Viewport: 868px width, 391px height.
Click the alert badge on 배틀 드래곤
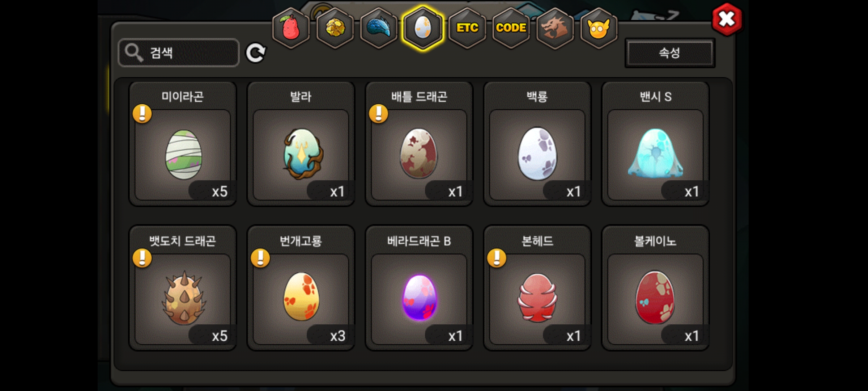378,114
